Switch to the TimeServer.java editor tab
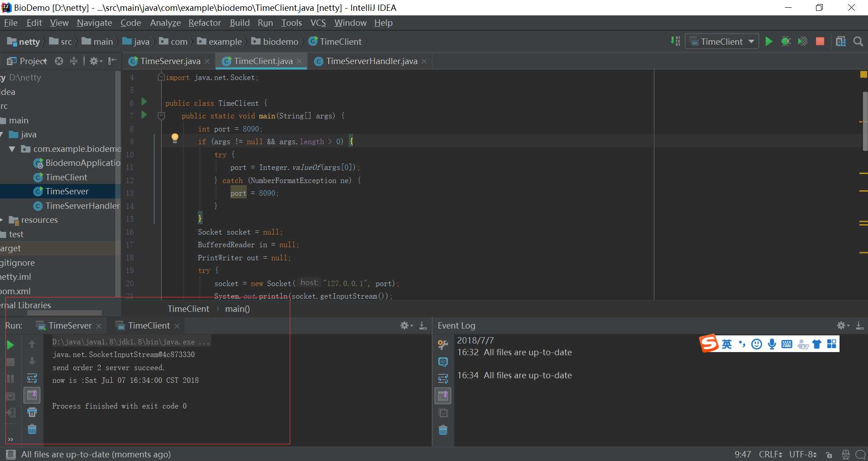The width and height of the screenshot is (868, 461). pos(170,61)
